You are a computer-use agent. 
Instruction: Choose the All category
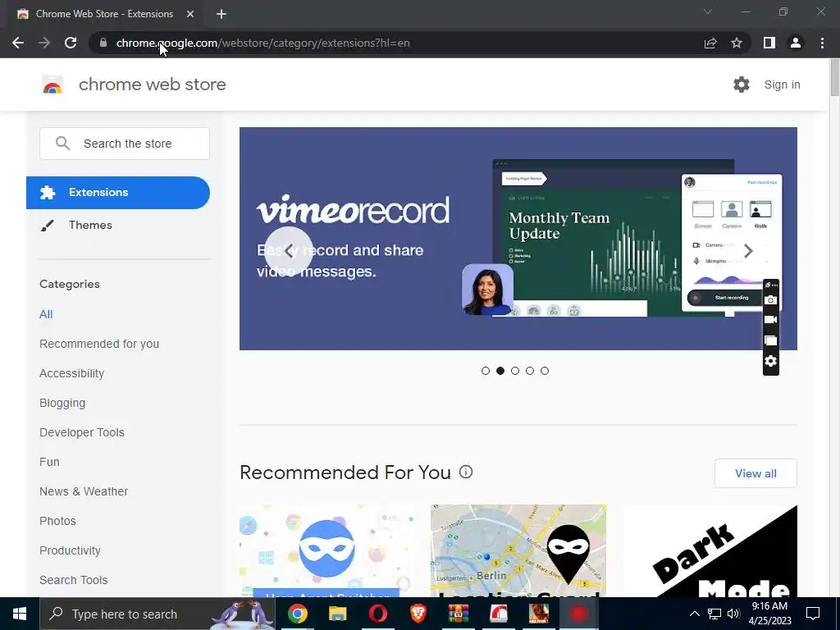[46, 314]
